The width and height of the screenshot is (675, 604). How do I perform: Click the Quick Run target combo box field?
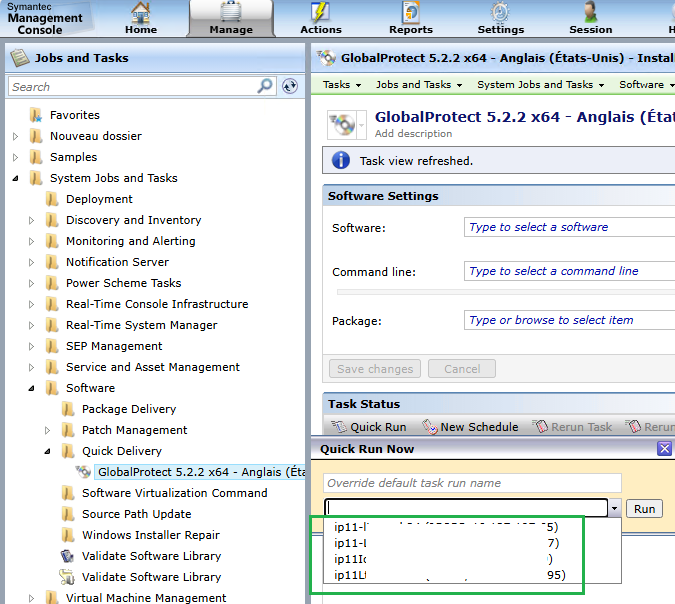click(x=466, y=508)
